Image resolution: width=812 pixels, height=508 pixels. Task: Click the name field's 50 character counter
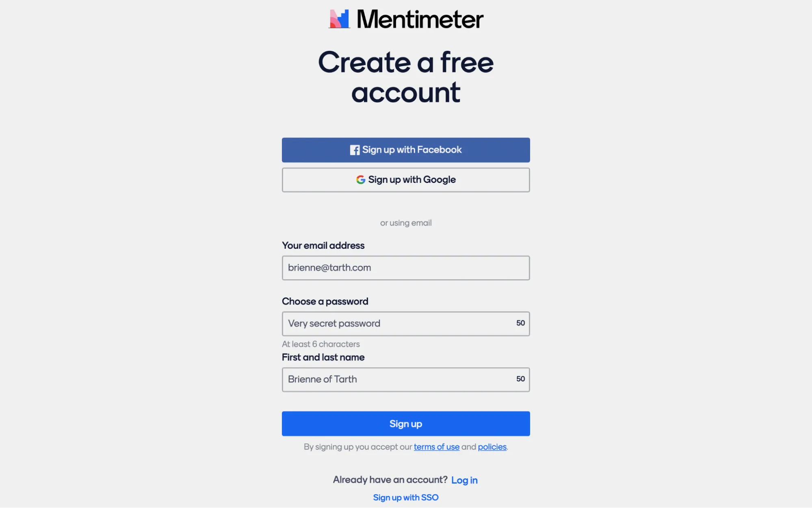(520, 379)
